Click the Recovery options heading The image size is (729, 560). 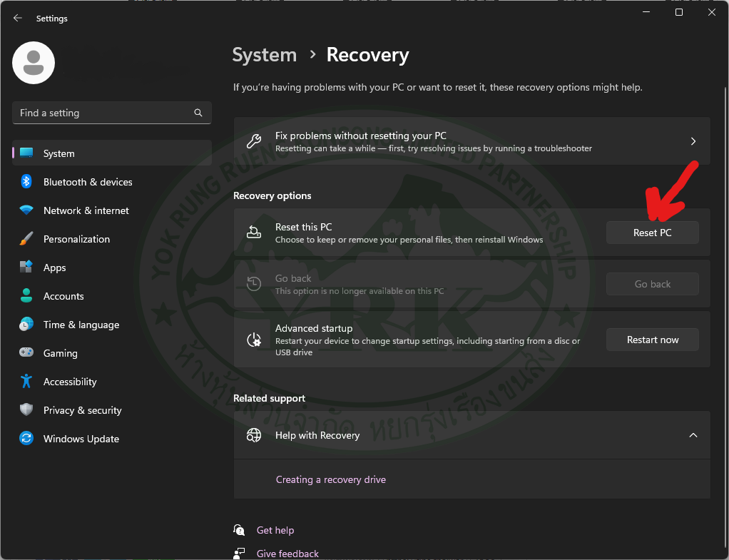[272, 195]
